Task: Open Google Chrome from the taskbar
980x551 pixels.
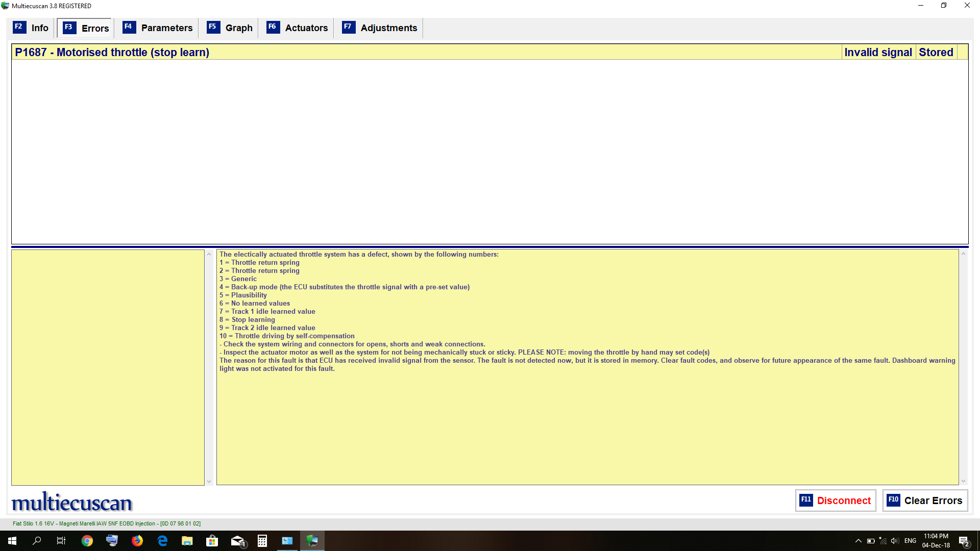Action: 87,541
